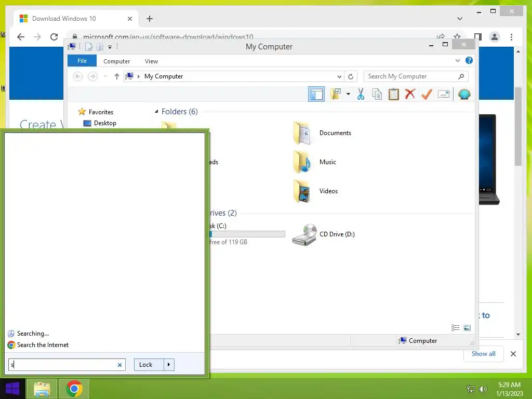Click the Chrome profile avatar icon
532x399 pixels.
[495, 37]
